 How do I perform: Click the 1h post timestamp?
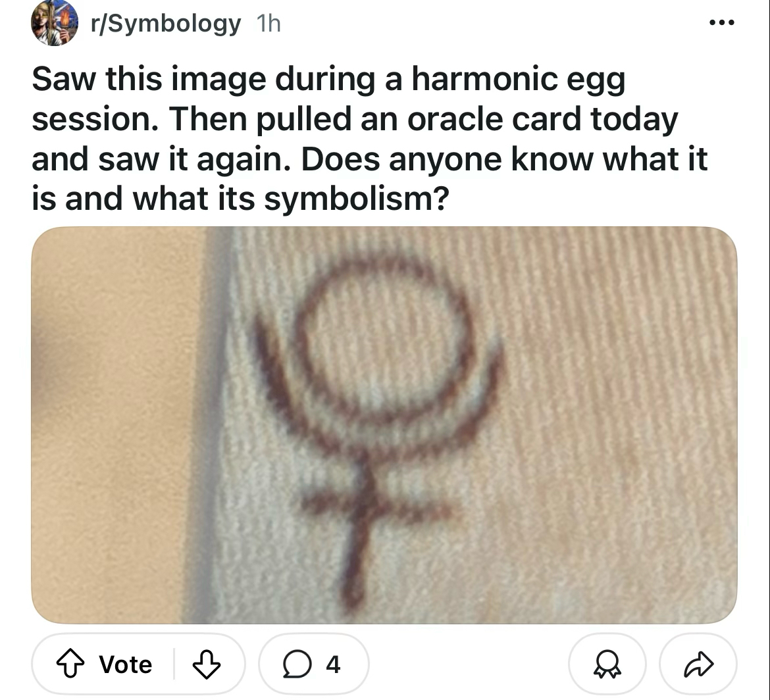tap(269, 24)
